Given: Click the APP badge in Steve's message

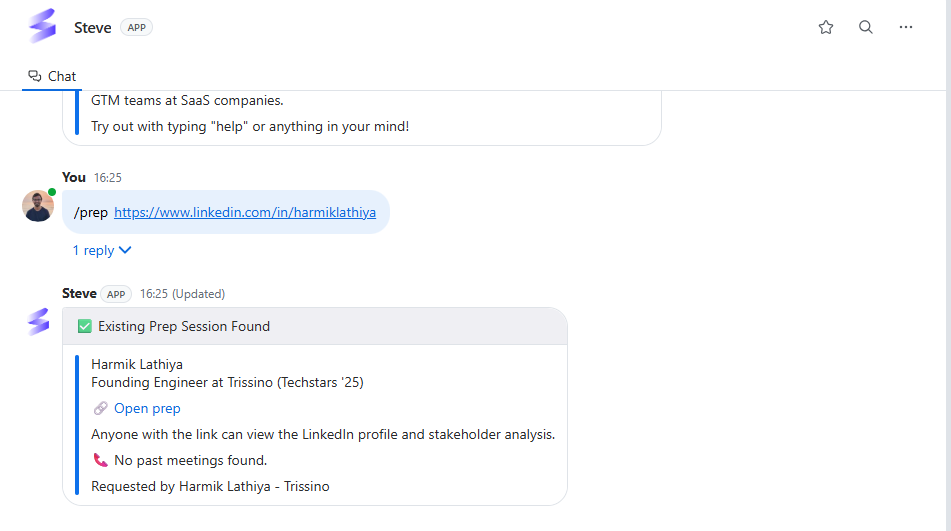Looking at the screenshot, I should (x=116, y=294).
